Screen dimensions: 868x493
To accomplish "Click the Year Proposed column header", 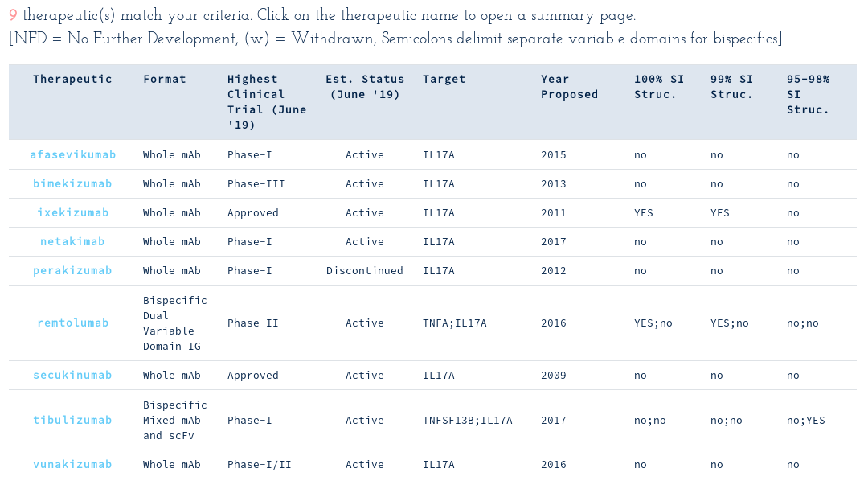I will [569, 87].
